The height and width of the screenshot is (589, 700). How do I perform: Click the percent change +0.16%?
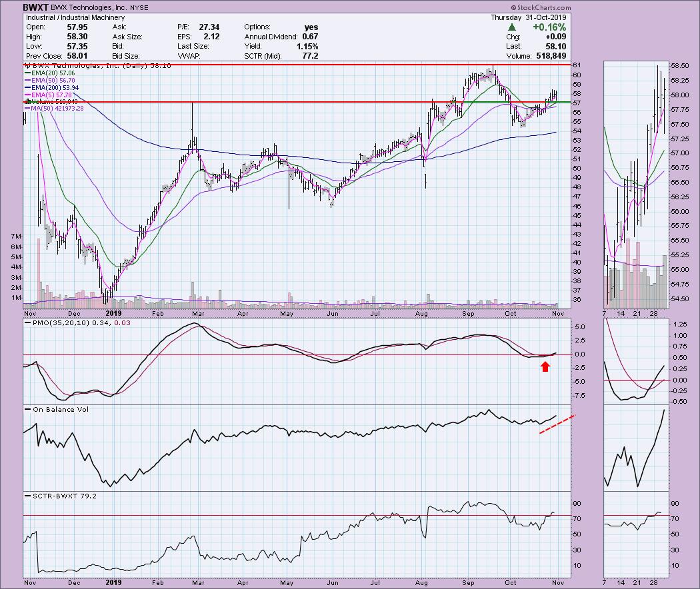[x=549, y=27]
